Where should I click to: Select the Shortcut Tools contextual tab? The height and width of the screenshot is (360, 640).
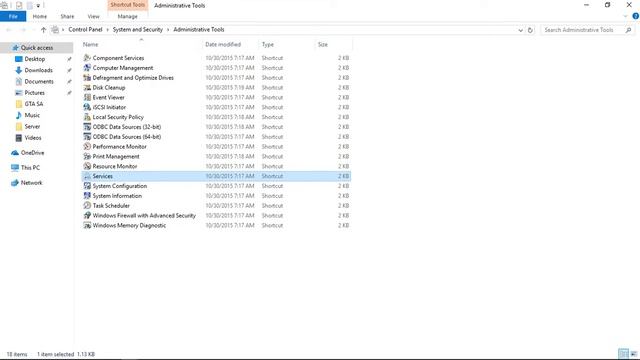click(x=128, y=5)
